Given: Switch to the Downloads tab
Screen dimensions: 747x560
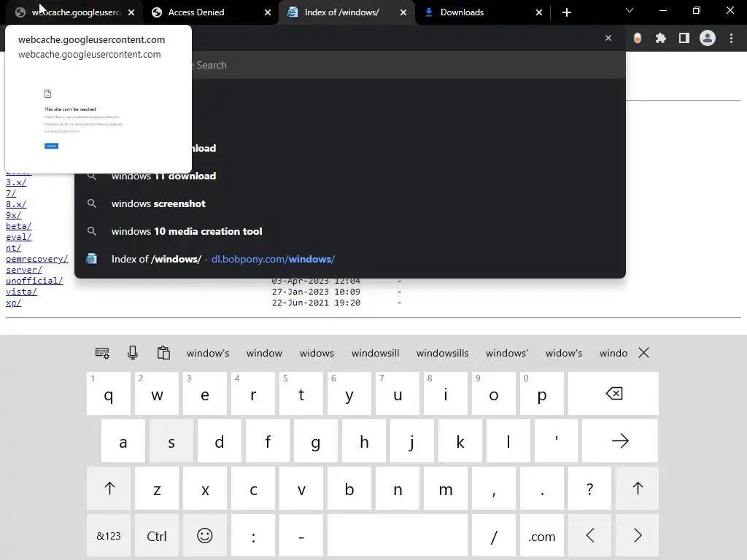Looking at the screenshot, I should point(482,12).
